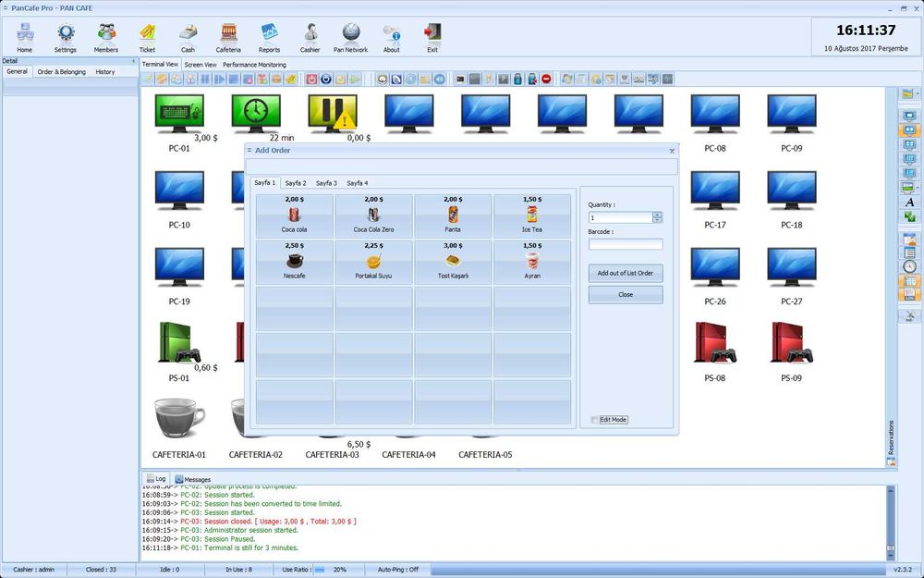Enable the Edit Mode checkbox
The width and height of the screenshot is (924, 578).
(595, 420)
